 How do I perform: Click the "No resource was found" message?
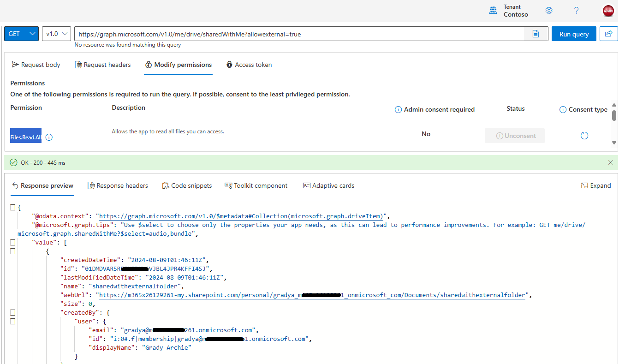[128, 45]
